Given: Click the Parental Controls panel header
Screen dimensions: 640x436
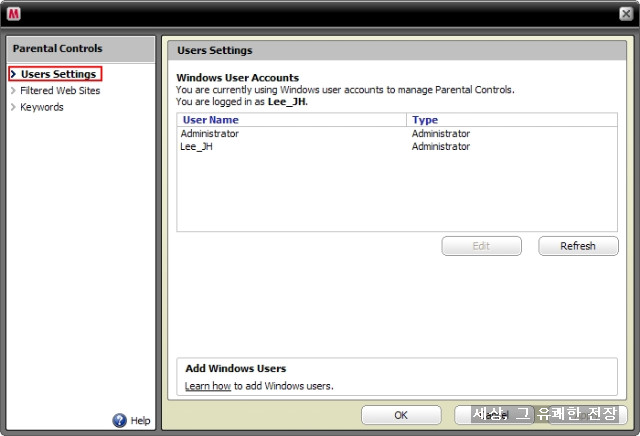Looking at the screenshot, I should pos(81,49).
